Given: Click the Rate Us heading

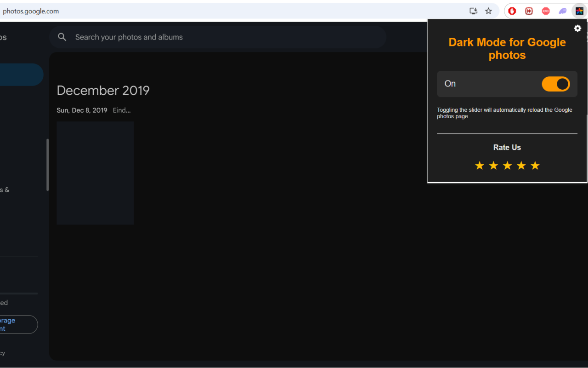Looking at the screenshot, I should tap(507, 147).
